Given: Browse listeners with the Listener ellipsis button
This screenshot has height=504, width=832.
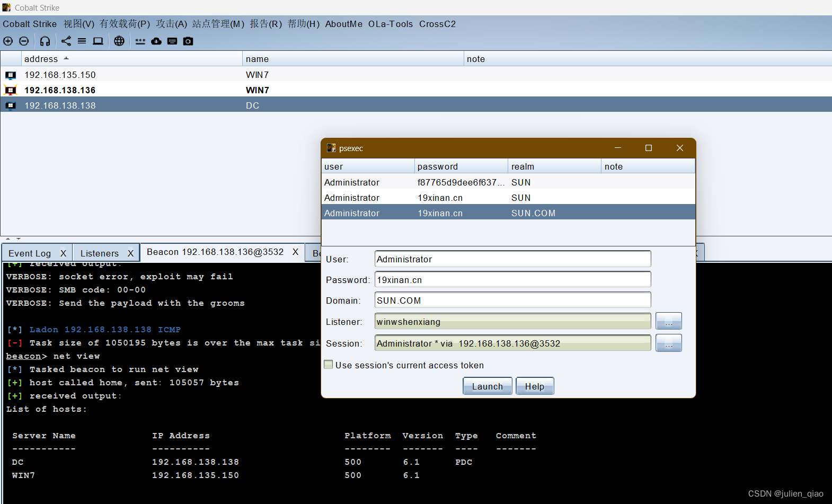Looking at the screenshot, I should [x=669, y=321].
